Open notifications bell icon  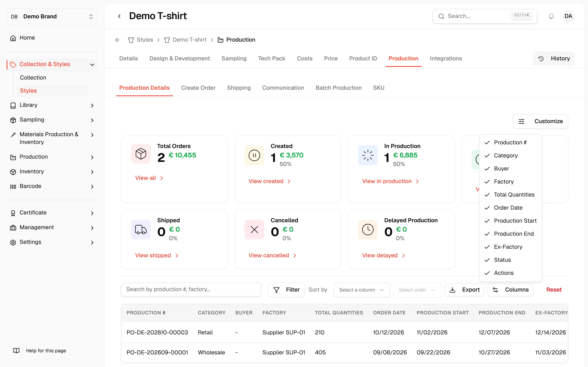(551, 16)
